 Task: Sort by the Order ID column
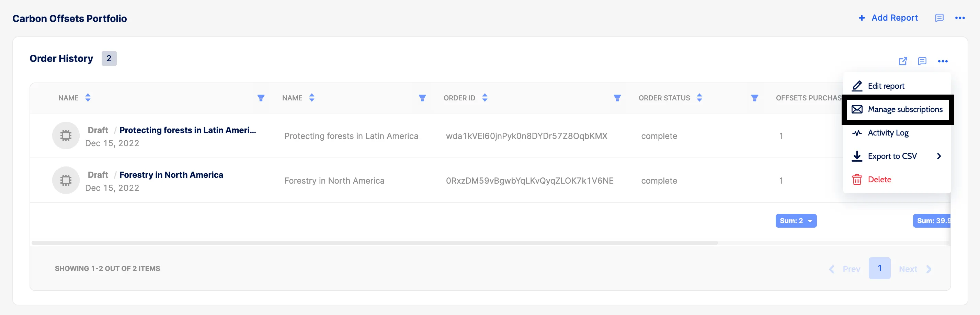click(485, 98)
